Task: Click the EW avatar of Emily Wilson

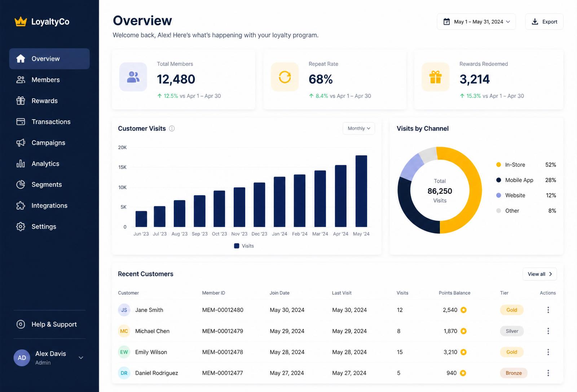Action: (x=124, y=352)
